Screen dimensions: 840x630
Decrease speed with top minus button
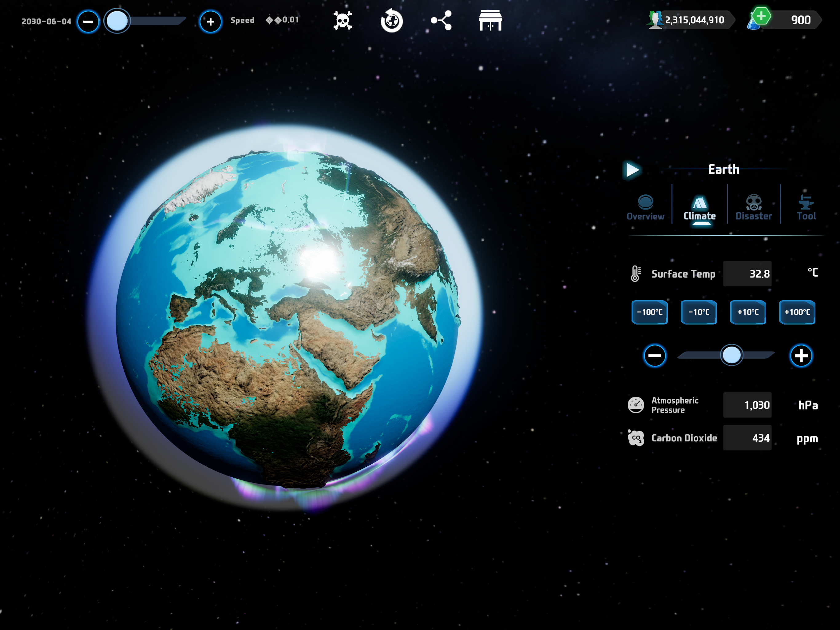click(x=89, y=21)
